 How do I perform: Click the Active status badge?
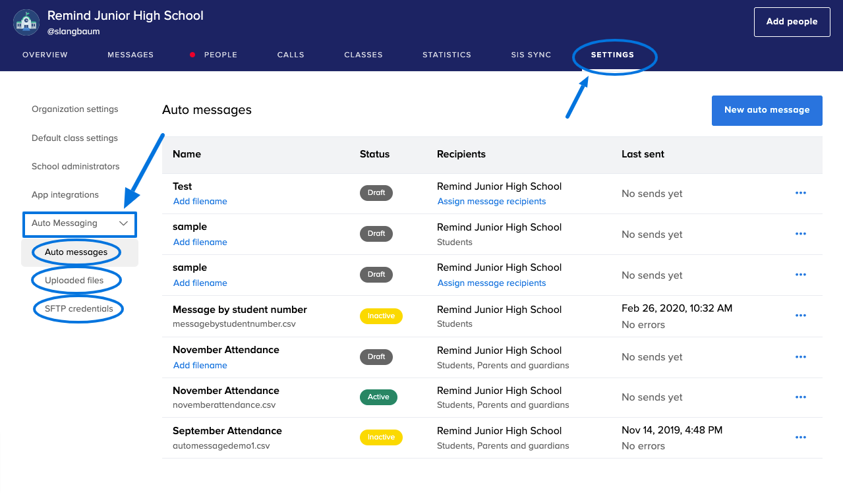point(378,397)
